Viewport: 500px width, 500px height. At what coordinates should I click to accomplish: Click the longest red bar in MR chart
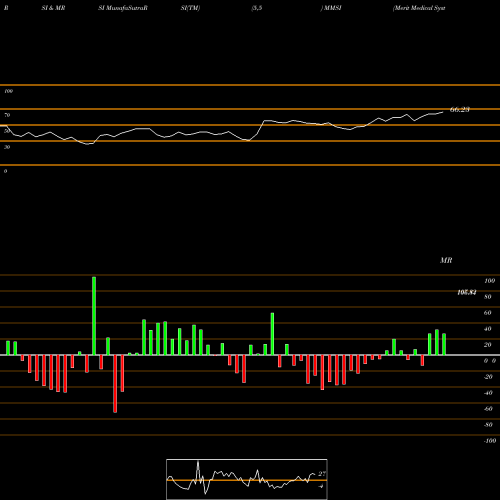point(115,384)
